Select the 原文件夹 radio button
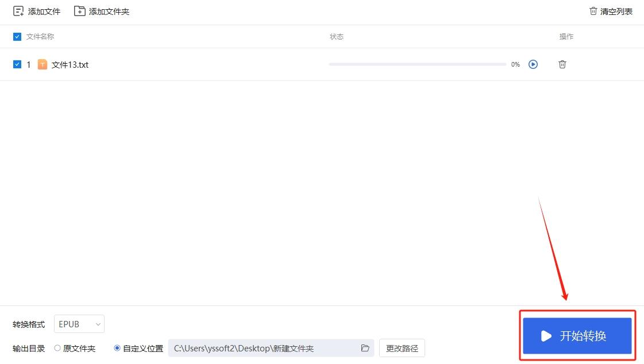 coord(57,348)
